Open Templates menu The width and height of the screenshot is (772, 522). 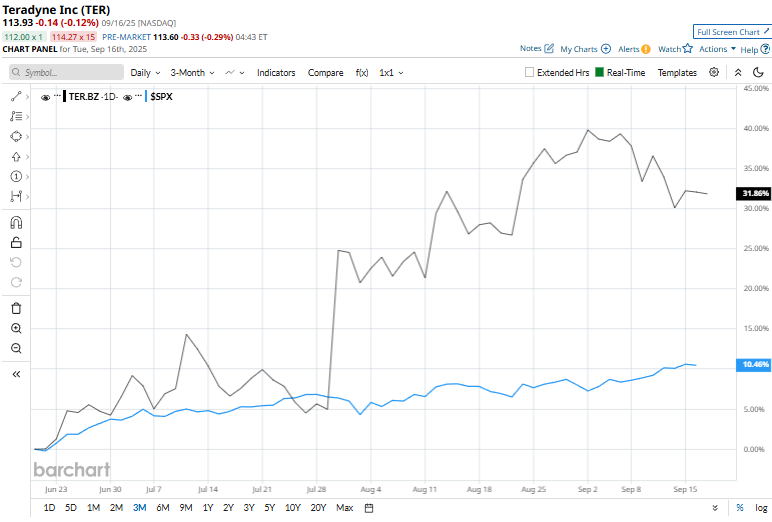click(x=677, y=72)
